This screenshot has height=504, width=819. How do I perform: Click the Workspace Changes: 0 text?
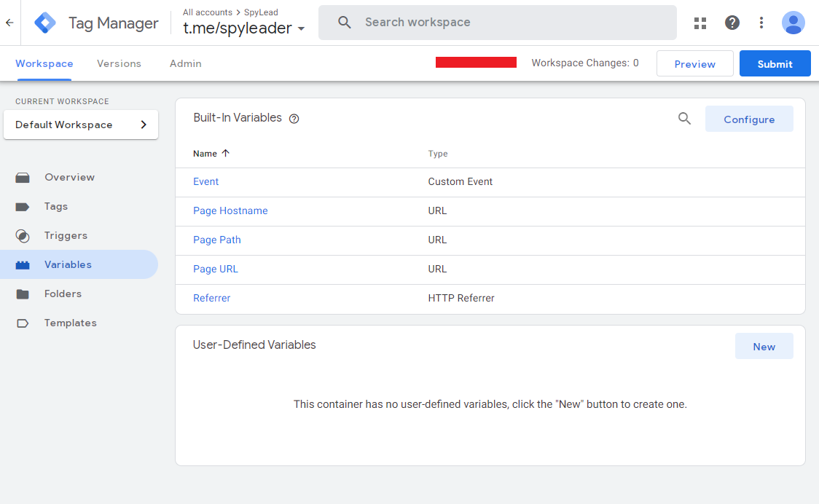click(x=585, y=63)
